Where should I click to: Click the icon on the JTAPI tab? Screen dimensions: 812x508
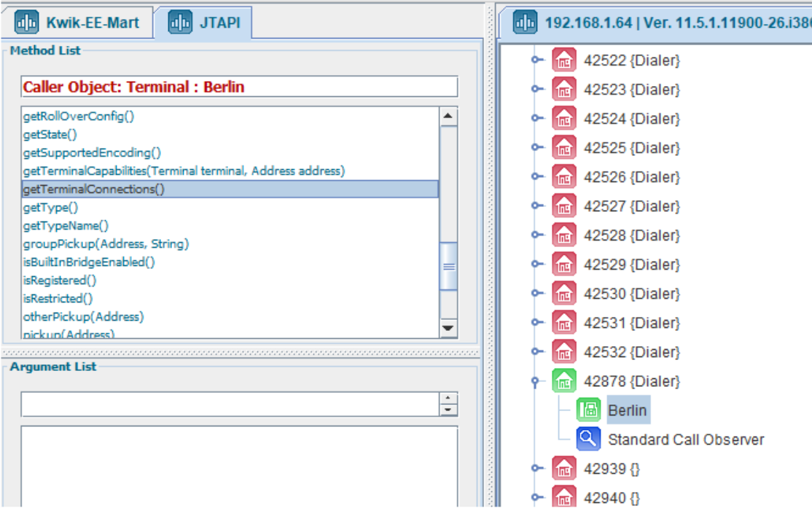(x=180, y=23)
